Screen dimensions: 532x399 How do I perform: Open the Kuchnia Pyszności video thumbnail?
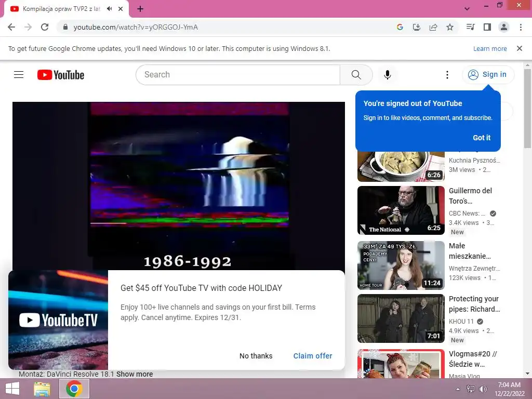(x=401, y=167)
